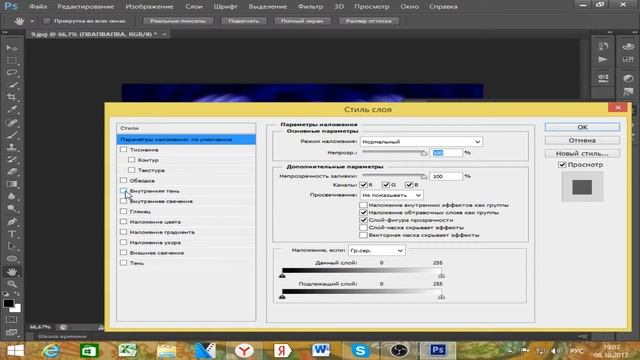
Task: Click the foreground color swatch
Action: (8, 304)
